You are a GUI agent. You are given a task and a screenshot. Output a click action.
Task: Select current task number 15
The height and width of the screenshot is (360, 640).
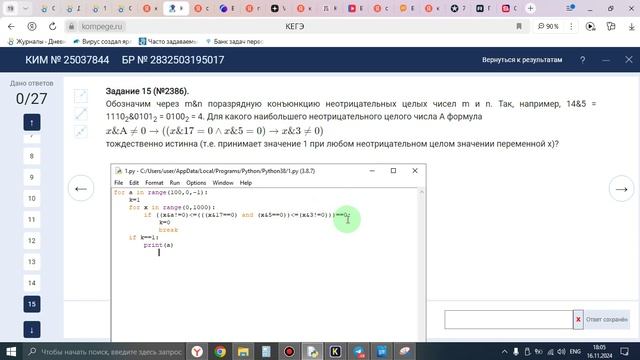[x=32, y=304]
